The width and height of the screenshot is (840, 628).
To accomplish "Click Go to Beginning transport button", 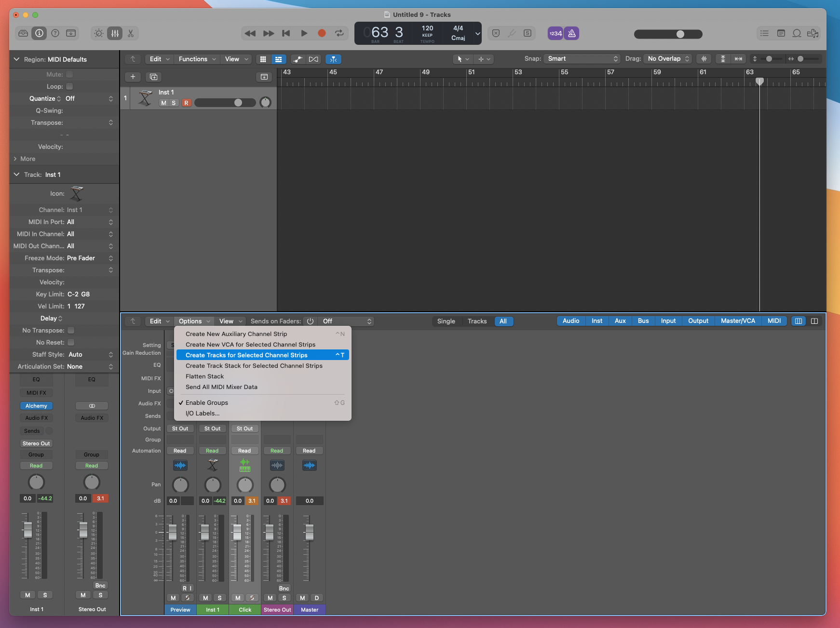I will [286, 33].
